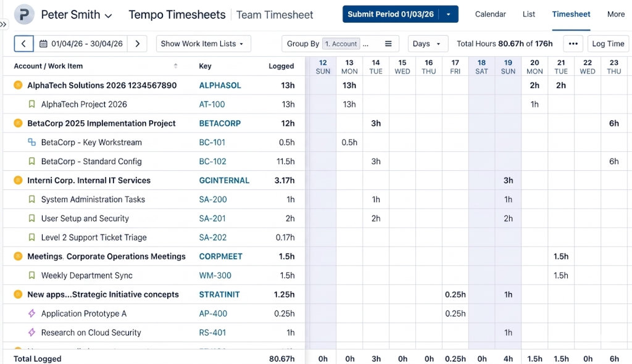
Task: Click the Peter Smith avatar icon
Action: [24, 15]
